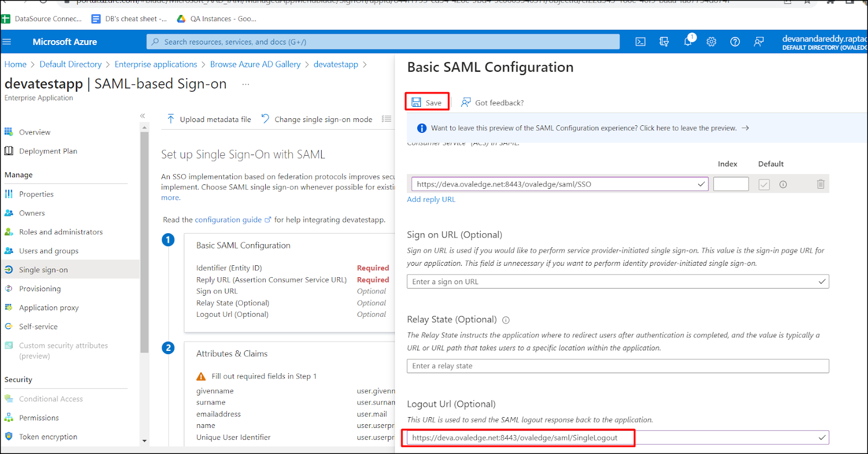Click the Azure search box
868x454 pixels.
[383, 42]
